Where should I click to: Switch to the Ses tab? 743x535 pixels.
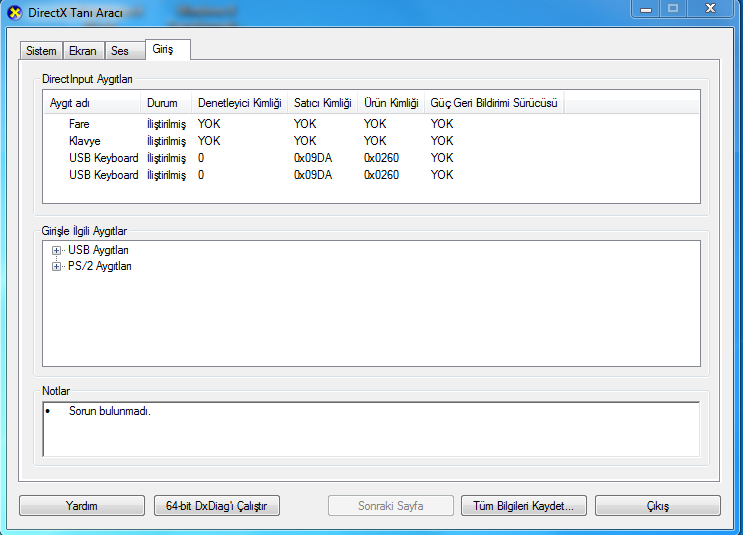click(x=125, y=51)
